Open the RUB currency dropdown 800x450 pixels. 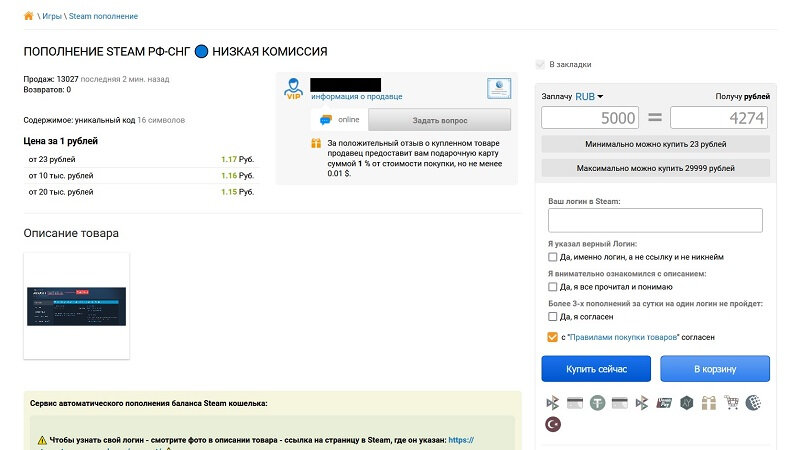point(589,96)
